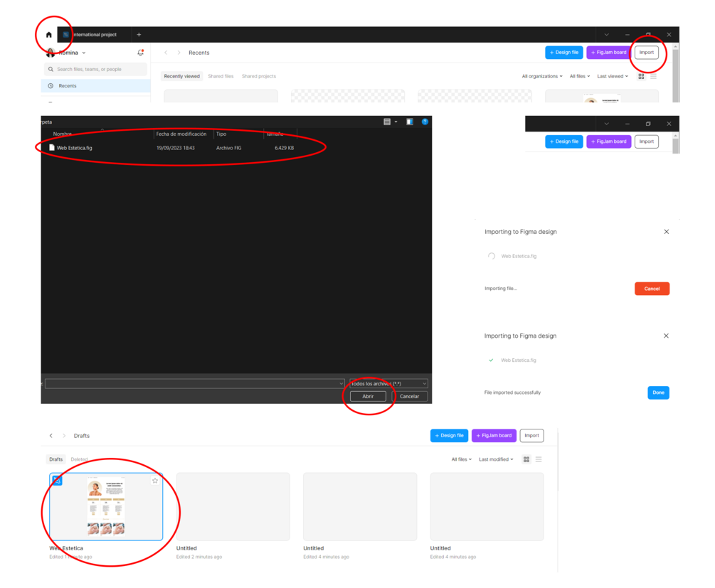Image resolution: width=715 pixels, height=588 pixels.
Task: Expand the Last viewed sort dropdown
Action: tap(613, 76)
